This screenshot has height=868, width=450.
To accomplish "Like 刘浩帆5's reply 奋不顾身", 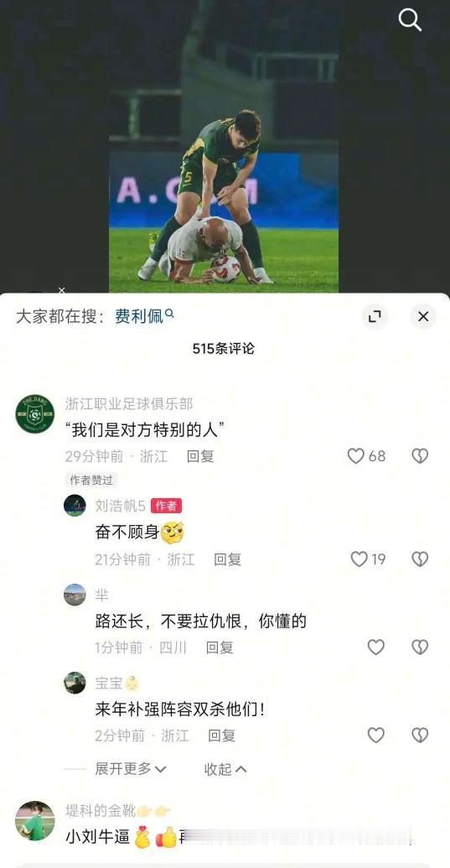I will click(x=359, y=559).
